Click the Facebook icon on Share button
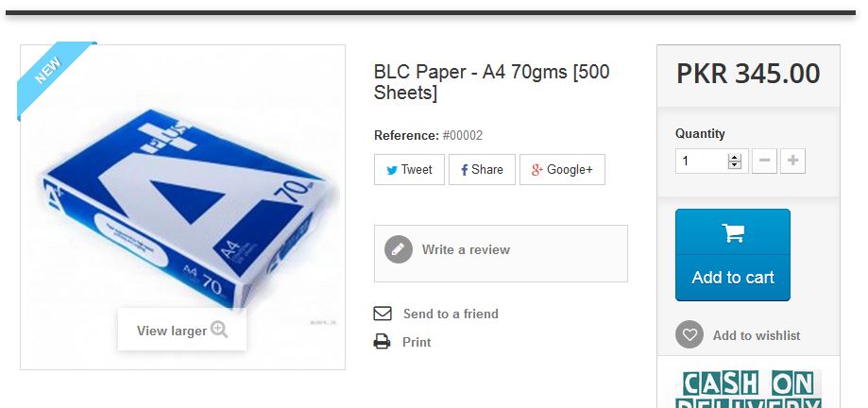Screen dimensions: 868x408 pyautogui.click(x=465, y=170)
